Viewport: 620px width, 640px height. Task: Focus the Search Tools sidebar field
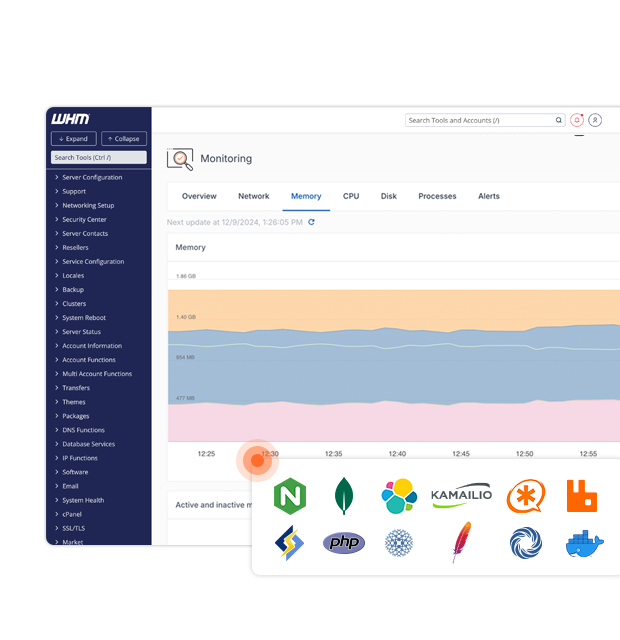click(99, 158)
